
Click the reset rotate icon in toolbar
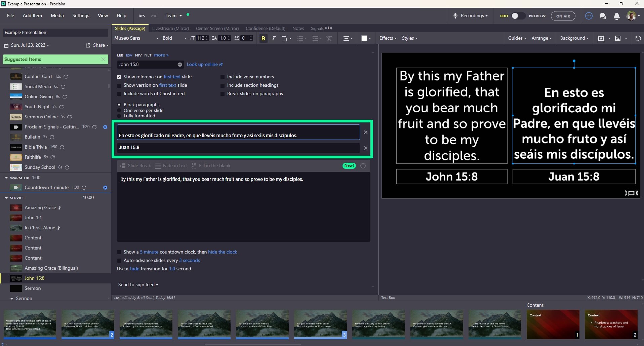pos(638,38)
